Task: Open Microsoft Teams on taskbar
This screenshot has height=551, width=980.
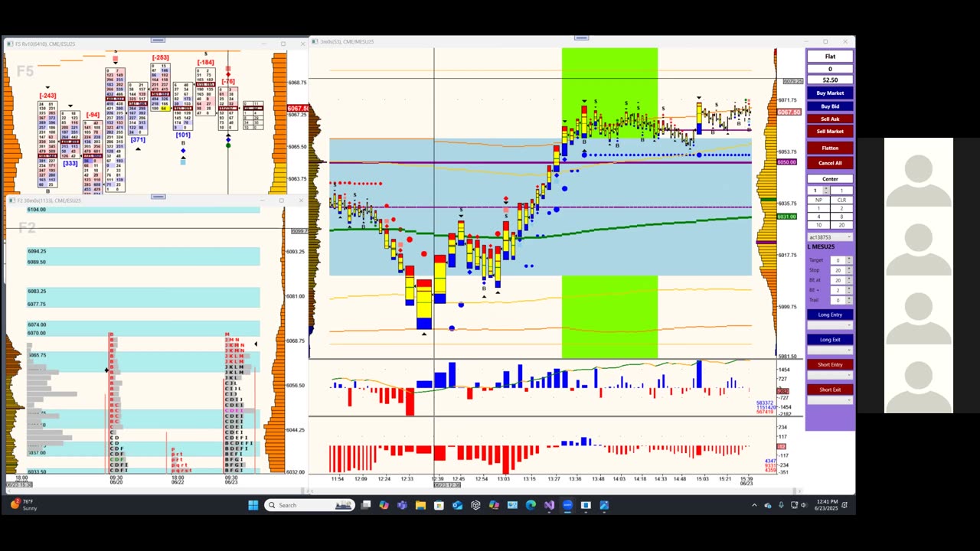Action: [x=402, y=505]
